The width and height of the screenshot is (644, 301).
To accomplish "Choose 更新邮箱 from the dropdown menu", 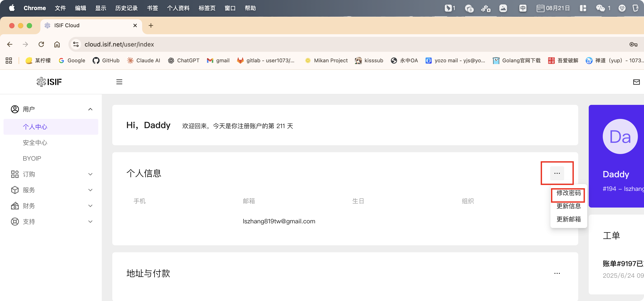I will [x=569, y=219].
